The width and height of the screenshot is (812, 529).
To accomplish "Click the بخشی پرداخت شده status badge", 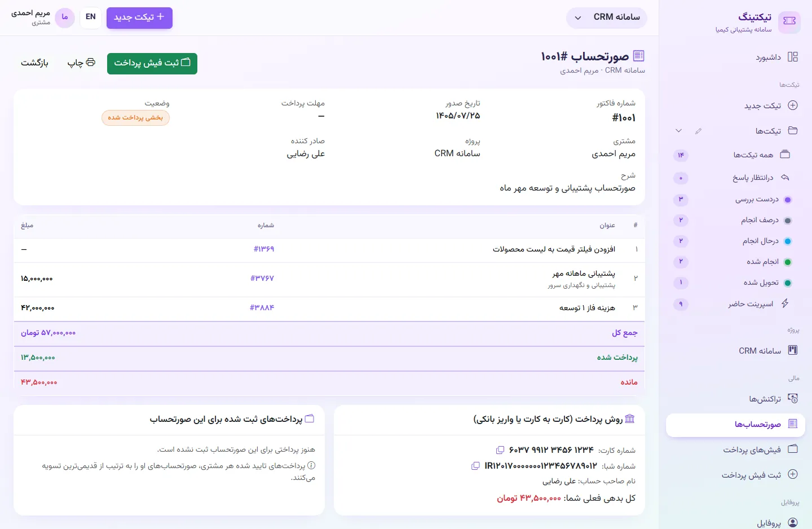I will (x=135, y=117).
